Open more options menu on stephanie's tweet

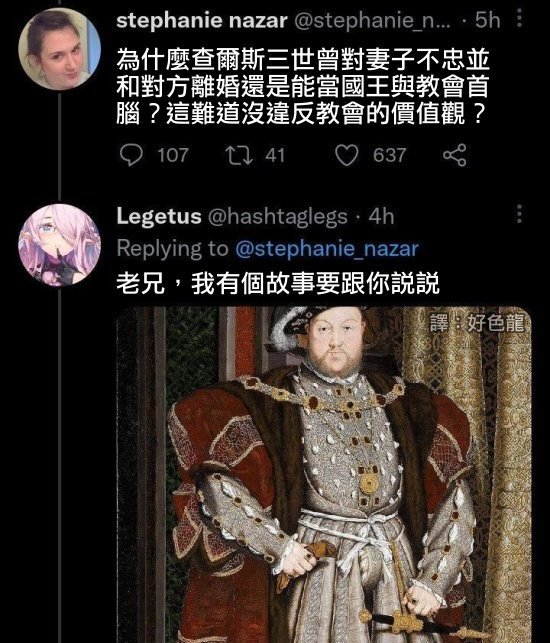pos(519,18)
